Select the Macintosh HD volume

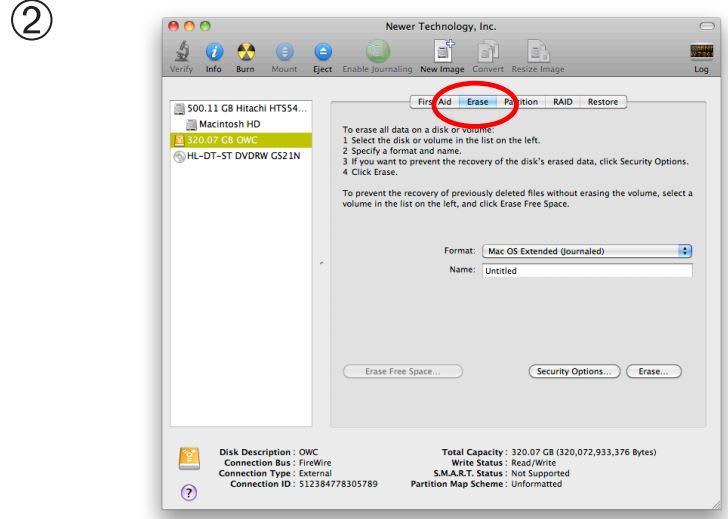point(241,124)
